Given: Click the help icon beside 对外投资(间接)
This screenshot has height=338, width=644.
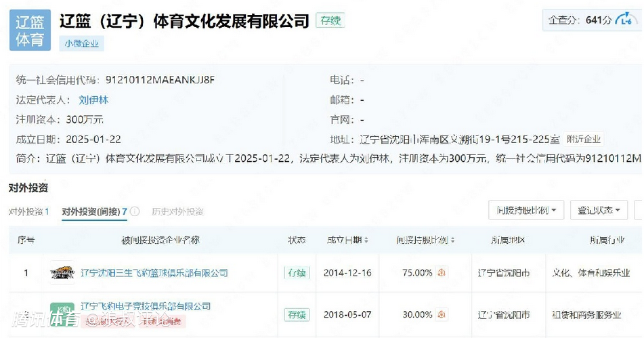Looking at the screenshot, I should coord(135,212).
